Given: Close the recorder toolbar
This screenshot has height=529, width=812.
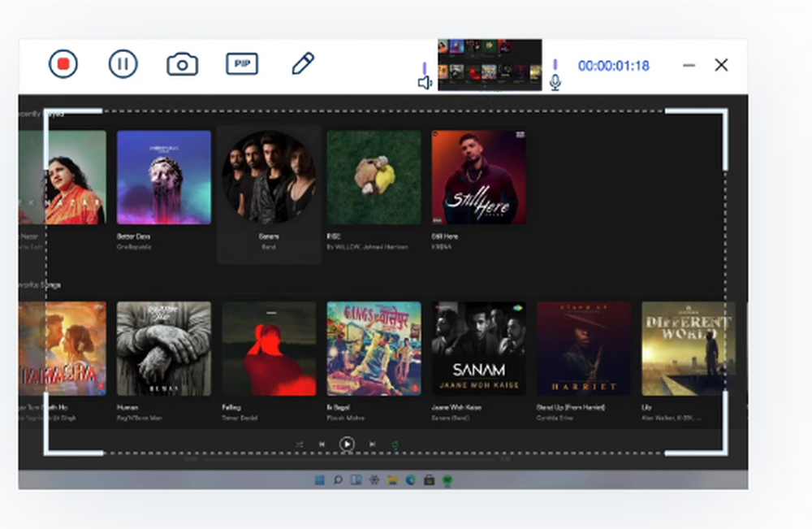Looking at the screenshot, I should pyautogui.click(x=721, y=65).
